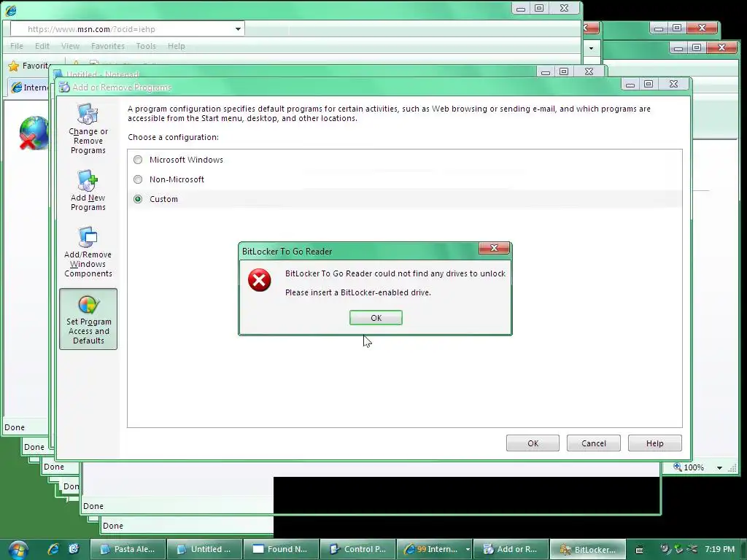Viewport: 747px width, 560px height.
Task: Open Add New Programs section
Action: click(x=88, y=190)
